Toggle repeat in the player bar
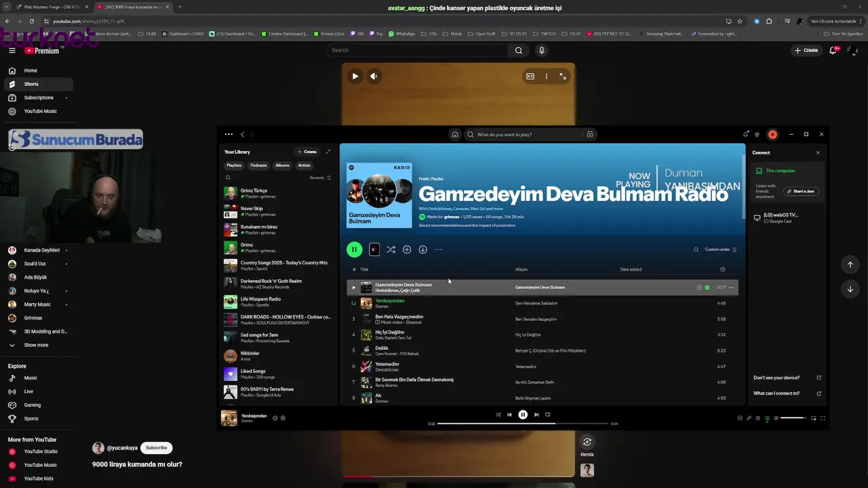The height and width of the screenshot is (488, 868). coord(548,415)
